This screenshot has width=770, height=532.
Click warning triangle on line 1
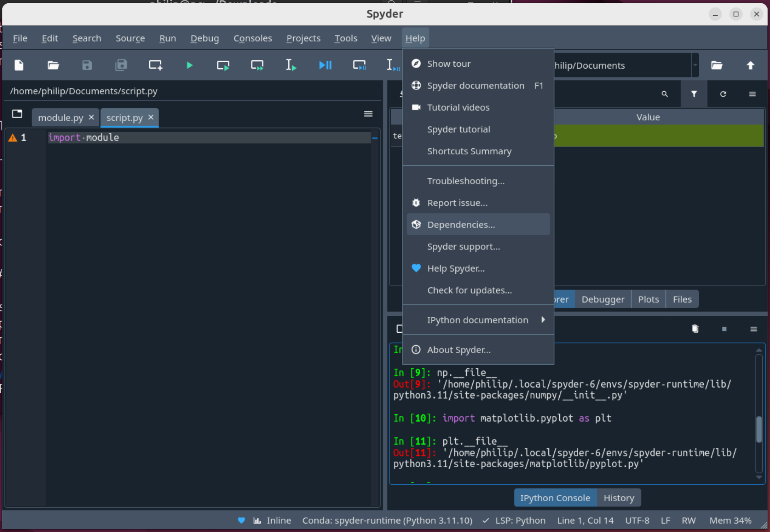click(13, 138)
